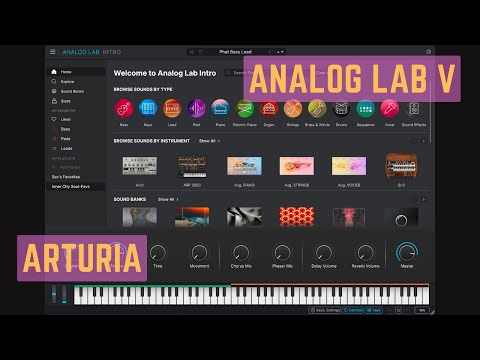Select the Leads favorites sidebar entry
This screenshot has width=480, height=360.
point(76,148)
